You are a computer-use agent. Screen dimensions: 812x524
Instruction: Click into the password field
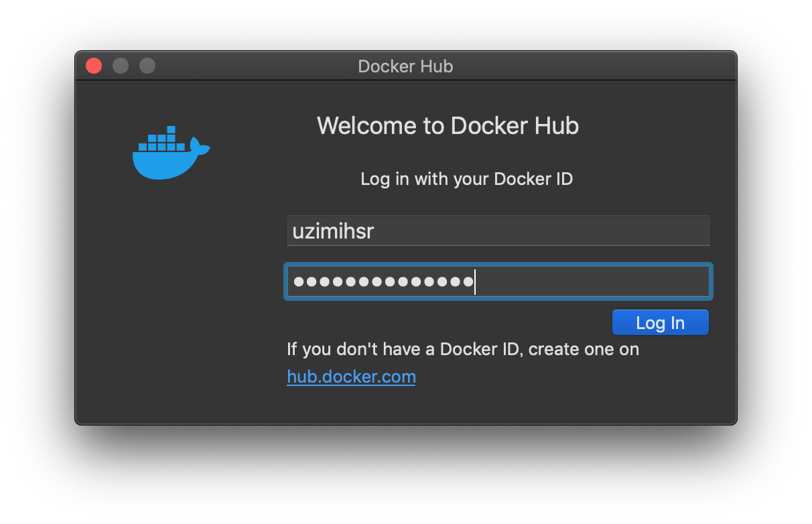[498, 281]
